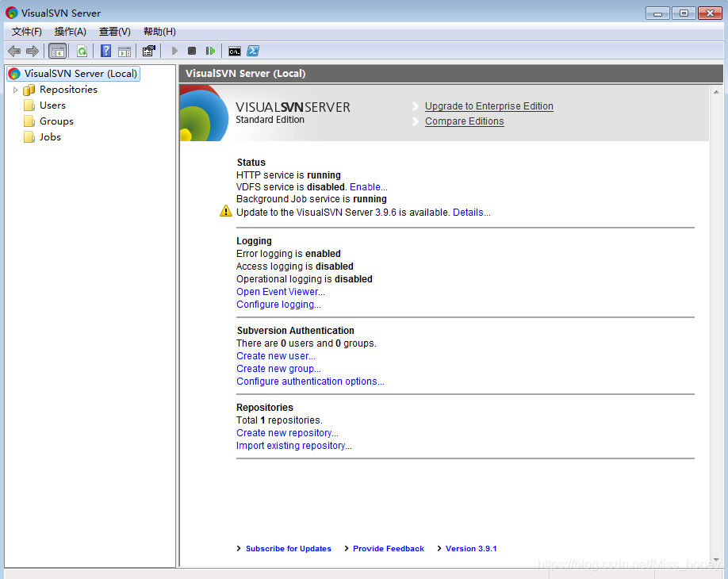Select VisualSVN Server (Local) root node

pyautogui.click(x=74, y=73)
